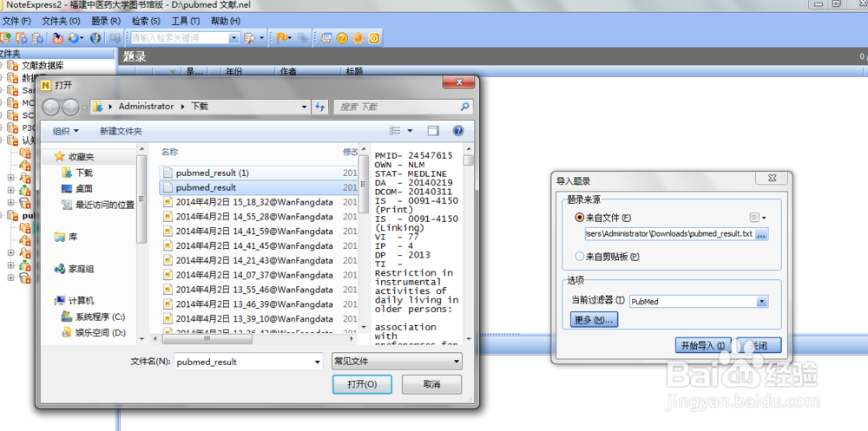Click the 更多(M)... button
The width and height of the screenshot is (868, 431).
pyautogui.click(x=594, y=320)
